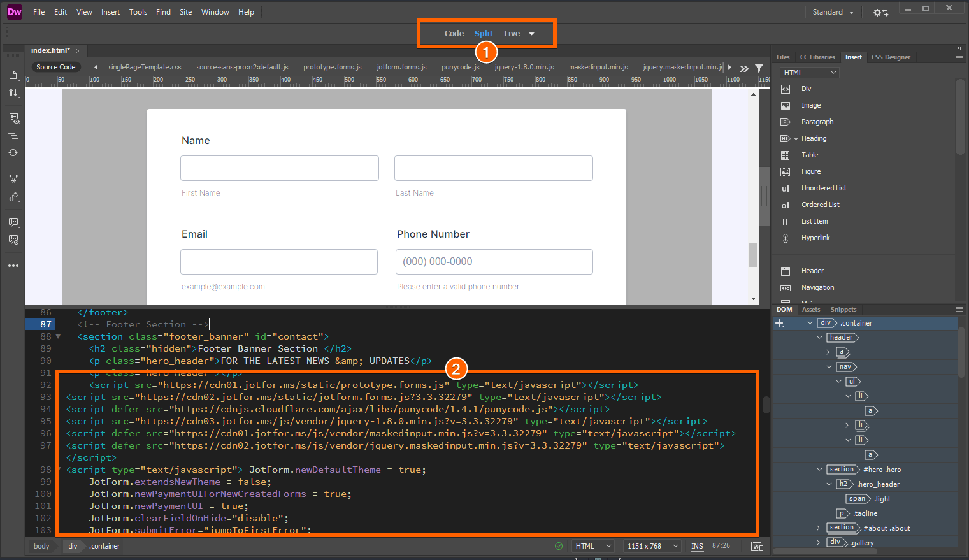Switch to Live view
Viewport: 969px width, 560px height.
tap(512, 34)
